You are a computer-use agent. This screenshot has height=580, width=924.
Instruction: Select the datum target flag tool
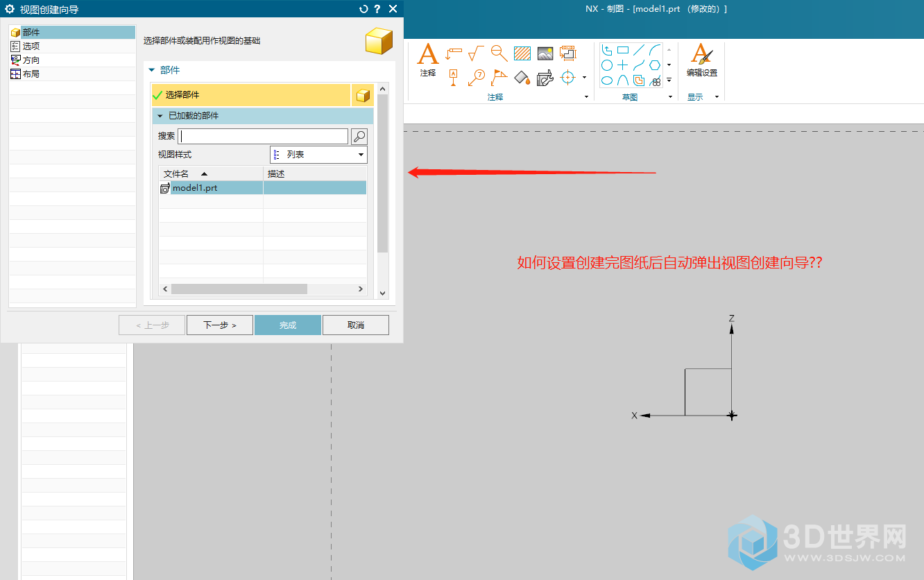pos(499,77)
